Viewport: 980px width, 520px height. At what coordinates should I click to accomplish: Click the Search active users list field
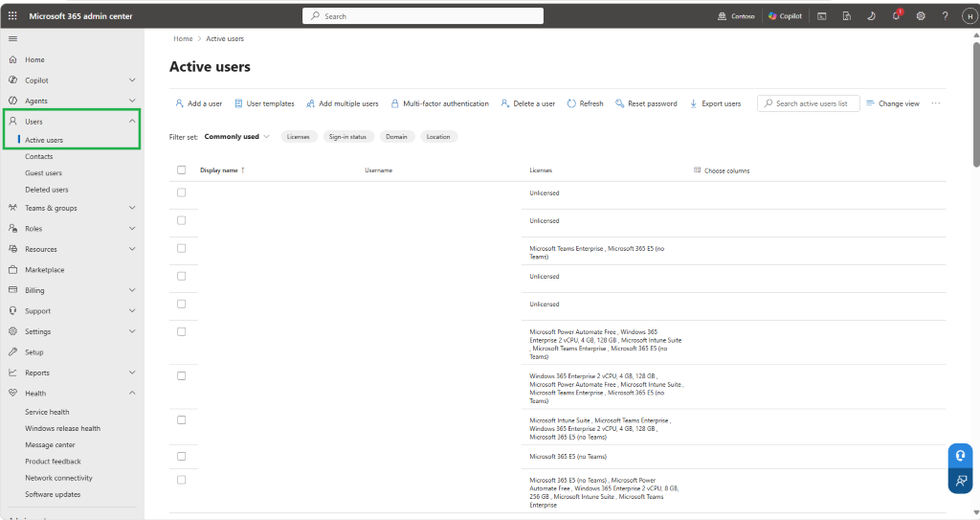tap(809, 103)
